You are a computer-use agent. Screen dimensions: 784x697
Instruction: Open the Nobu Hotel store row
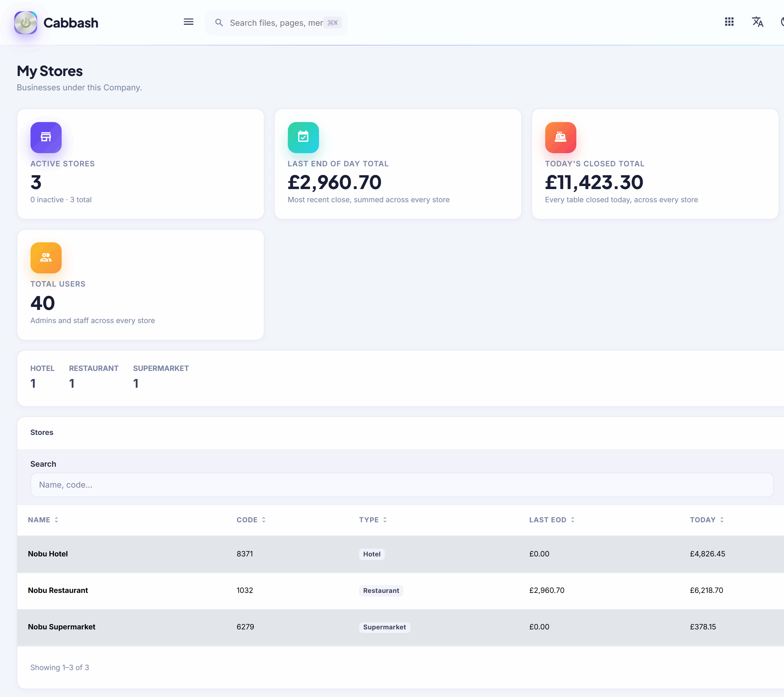click(400, 554)
